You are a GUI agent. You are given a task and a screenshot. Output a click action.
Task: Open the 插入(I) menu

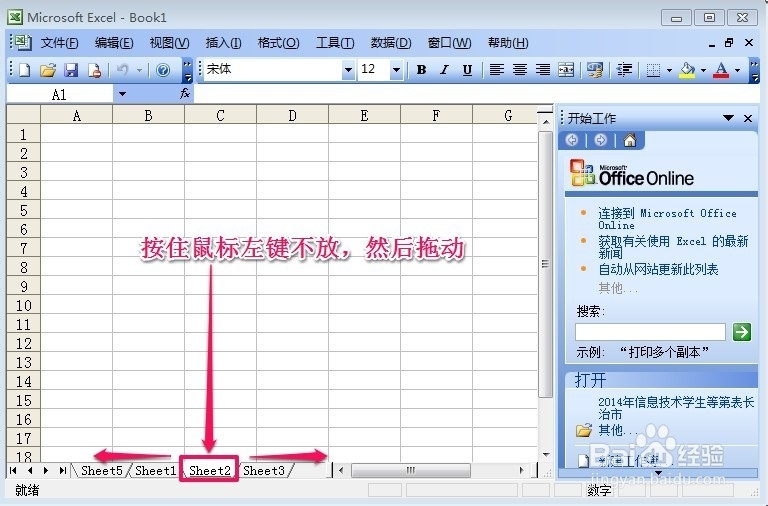tap(223, 43)
